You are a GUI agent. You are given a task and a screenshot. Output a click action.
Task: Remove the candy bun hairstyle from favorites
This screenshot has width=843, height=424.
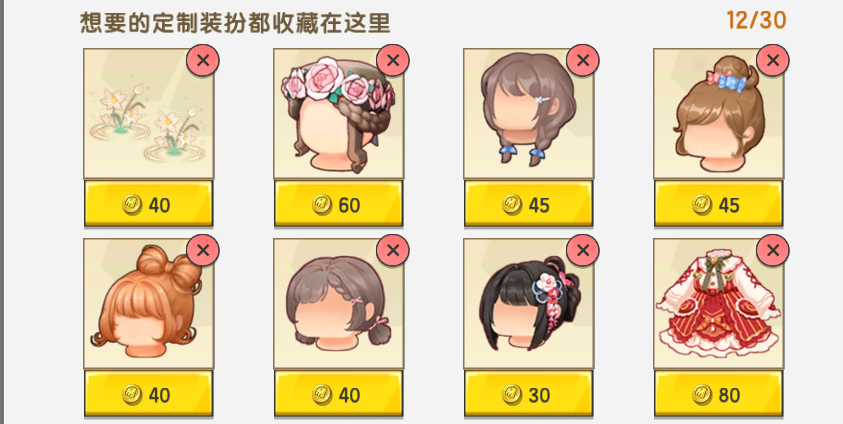[x=773, y=61]
